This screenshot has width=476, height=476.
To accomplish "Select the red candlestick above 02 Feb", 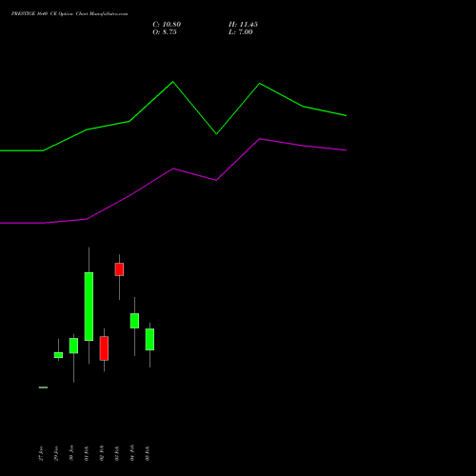I will pyautogui.click(x=104, y=348).
